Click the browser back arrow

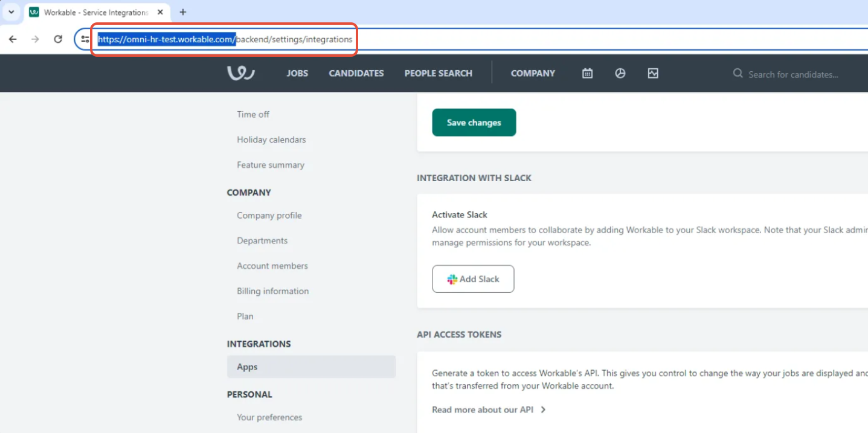(13, 39)
